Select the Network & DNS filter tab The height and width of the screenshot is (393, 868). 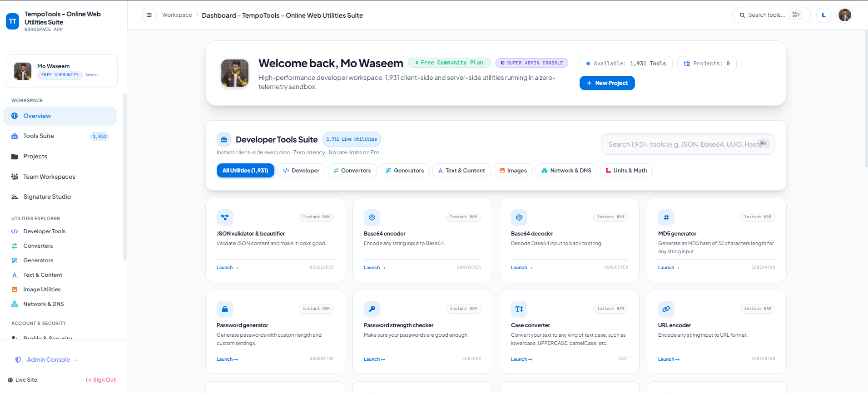566,171
